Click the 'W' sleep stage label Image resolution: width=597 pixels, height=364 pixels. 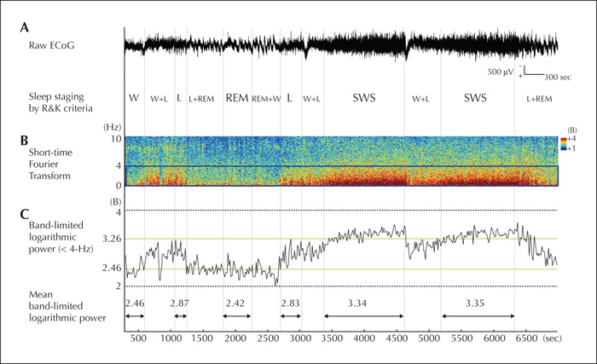pyautogui.click(x=134, y=98)
